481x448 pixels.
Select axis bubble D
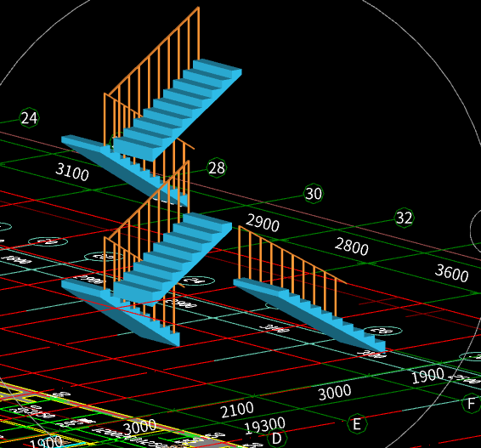click(x=277, y=438)
